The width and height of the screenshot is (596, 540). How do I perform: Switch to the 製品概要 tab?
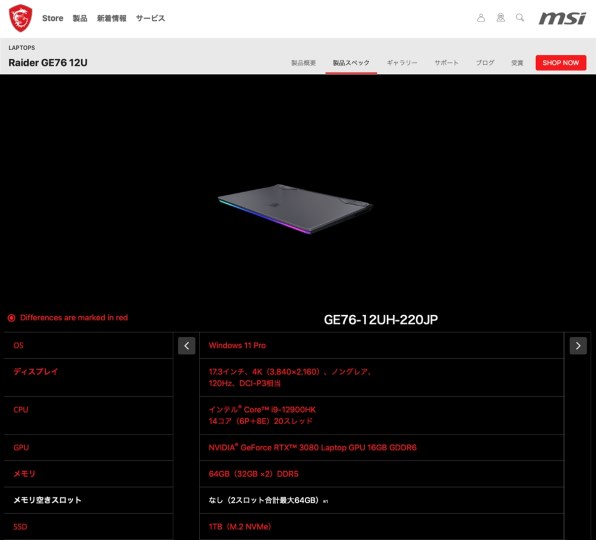click(303, 63)
